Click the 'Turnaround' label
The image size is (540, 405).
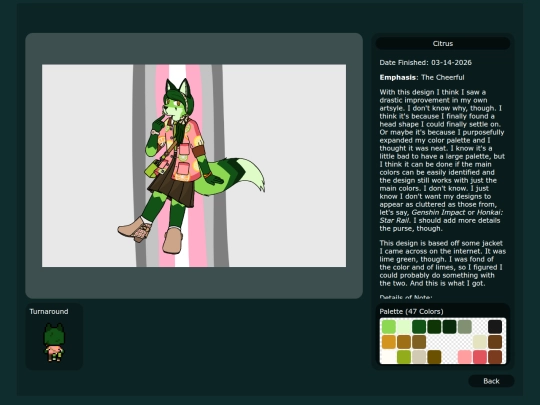(x=49, y=311)
